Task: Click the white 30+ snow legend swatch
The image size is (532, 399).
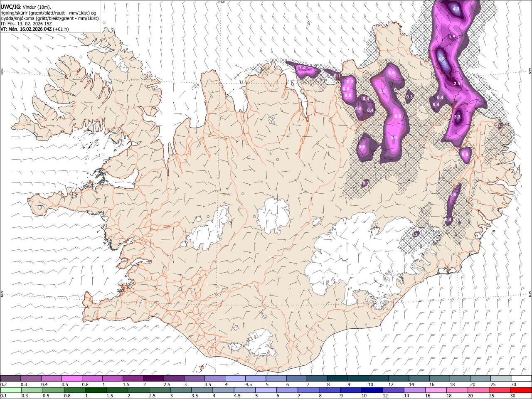Action: 521,379
